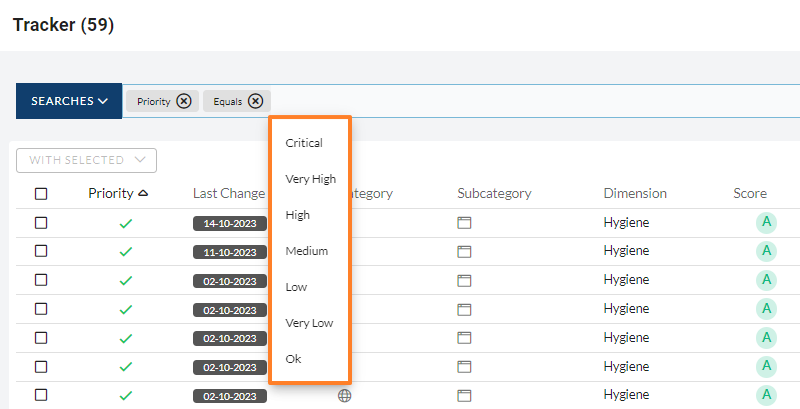Choose Very High priority option
The image size is (800, 409).
pos(310,179)
